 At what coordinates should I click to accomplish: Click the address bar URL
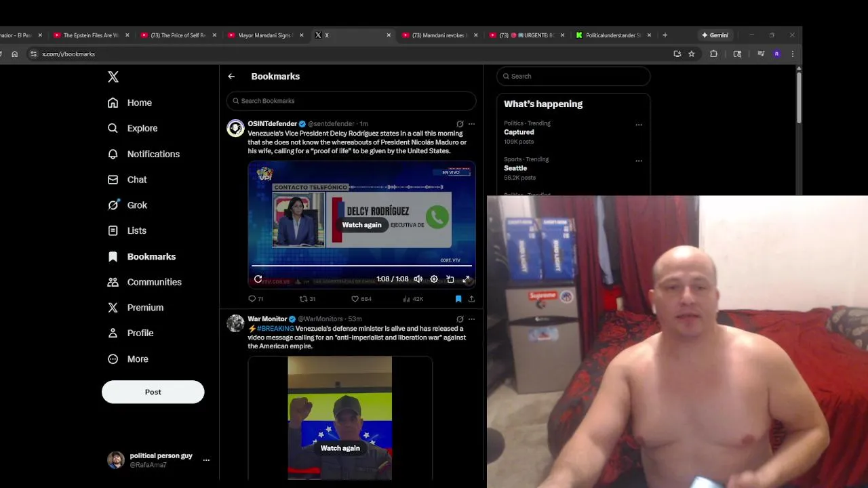(68, 54)
